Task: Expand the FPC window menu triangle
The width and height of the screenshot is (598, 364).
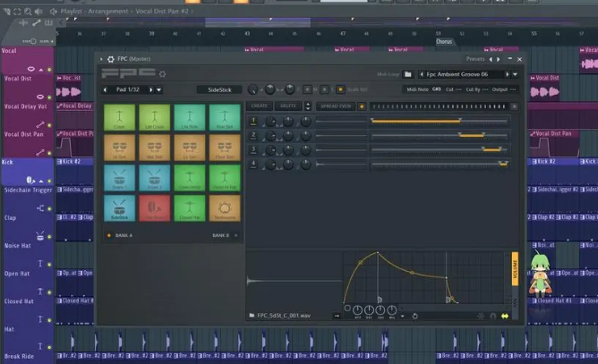Action: [101, 59]
